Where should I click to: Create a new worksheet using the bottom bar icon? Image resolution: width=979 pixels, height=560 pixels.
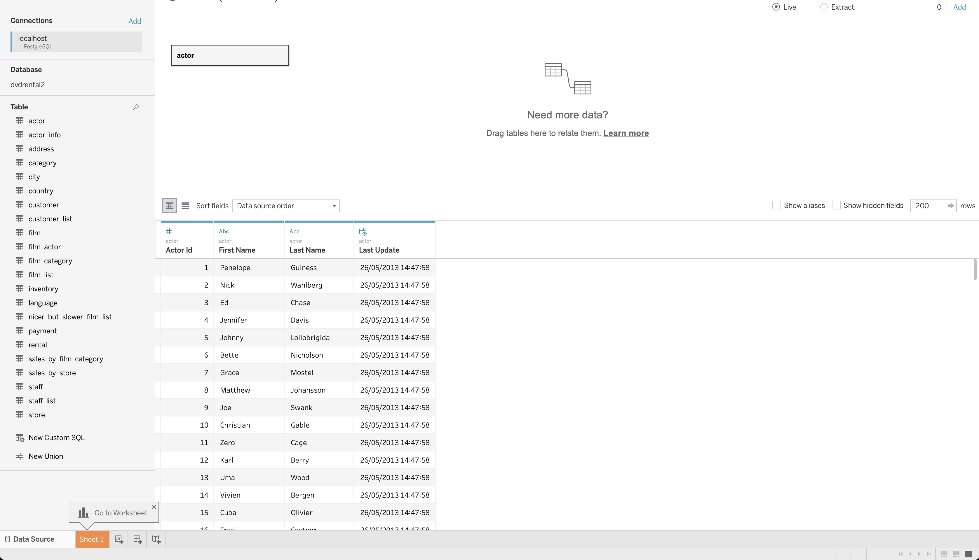pyautogui.click(x=119, y=539)
